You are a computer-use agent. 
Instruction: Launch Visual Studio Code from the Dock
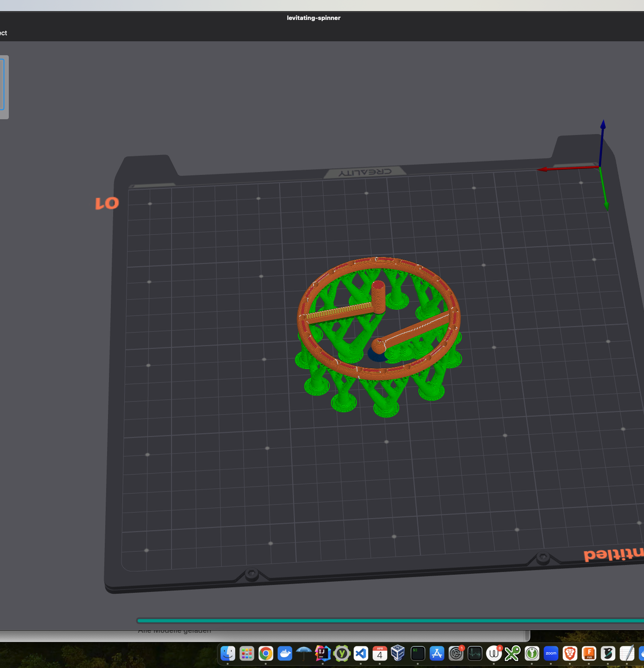tap(361, 654)
